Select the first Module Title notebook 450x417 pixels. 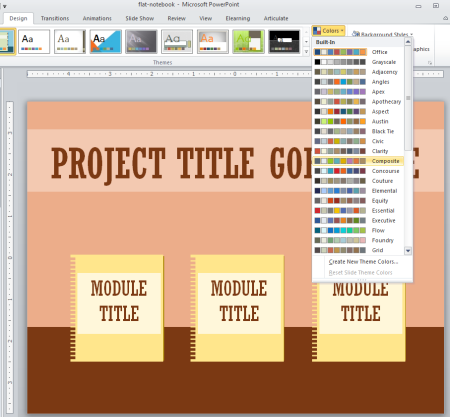[117, 308]
